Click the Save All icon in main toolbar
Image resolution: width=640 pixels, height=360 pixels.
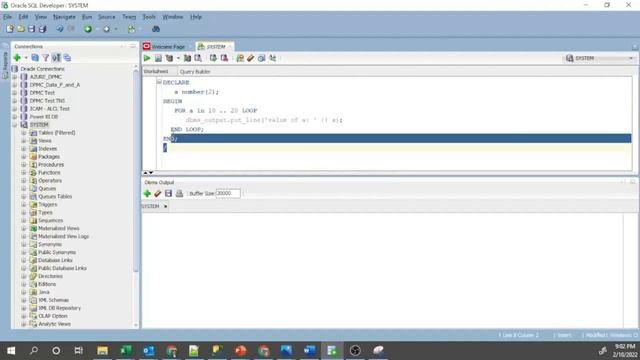click(42, 29)
